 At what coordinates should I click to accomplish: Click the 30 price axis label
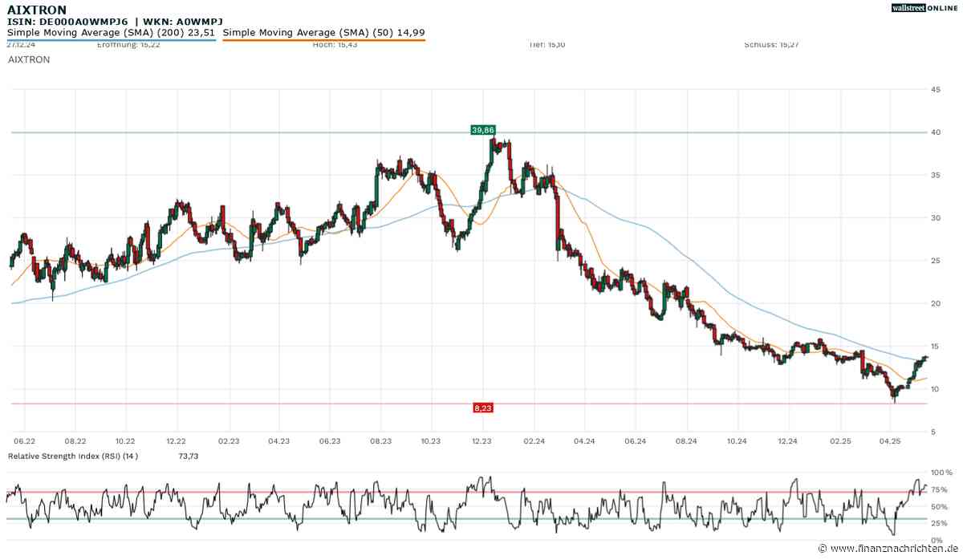click(935, 218)
